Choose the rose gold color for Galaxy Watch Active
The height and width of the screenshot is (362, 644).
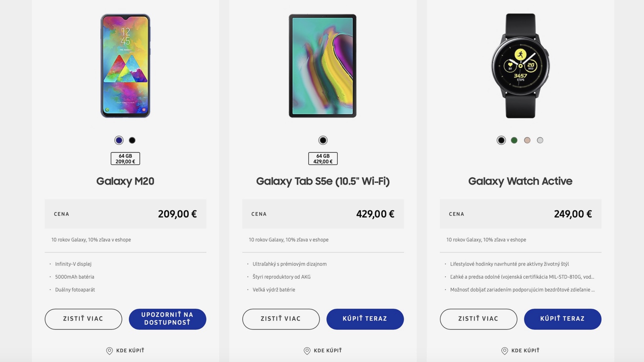[x=527, y=140]
